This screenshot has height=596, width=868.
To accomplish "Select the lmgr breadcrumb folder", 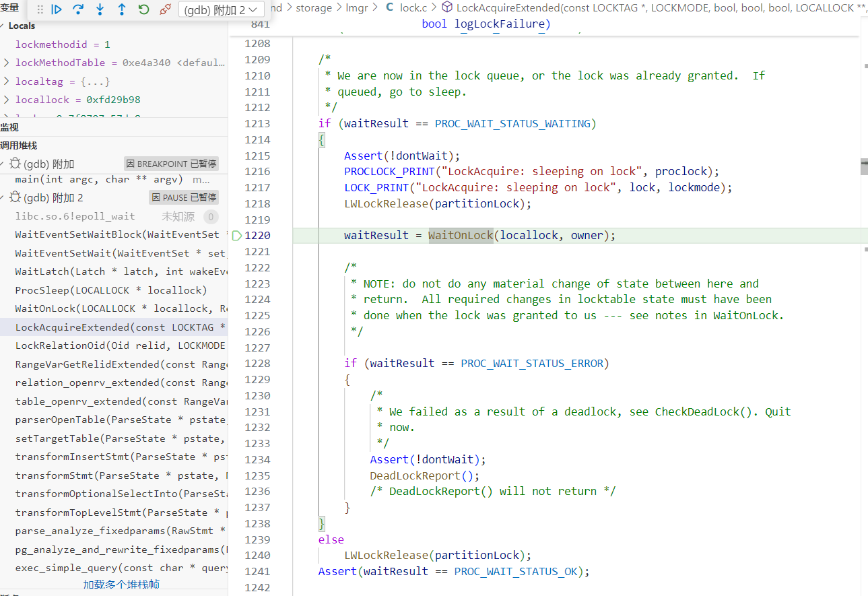I will 358,8.
